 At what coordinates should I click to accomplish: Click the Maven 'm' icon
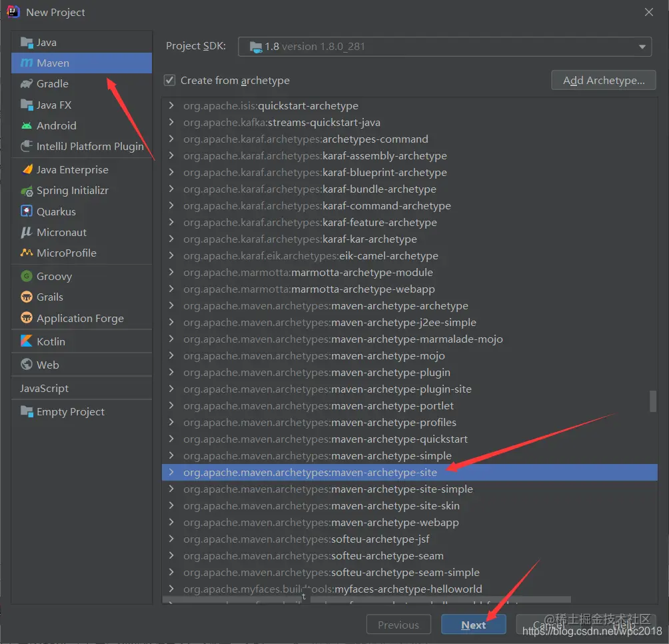point(27,63)
